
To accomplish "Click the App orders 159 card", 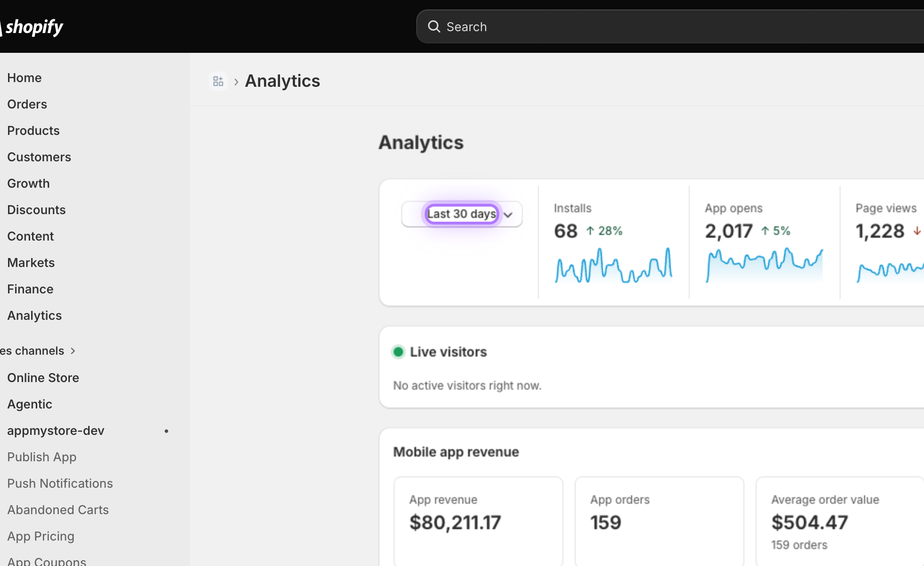I will (660, 521).
